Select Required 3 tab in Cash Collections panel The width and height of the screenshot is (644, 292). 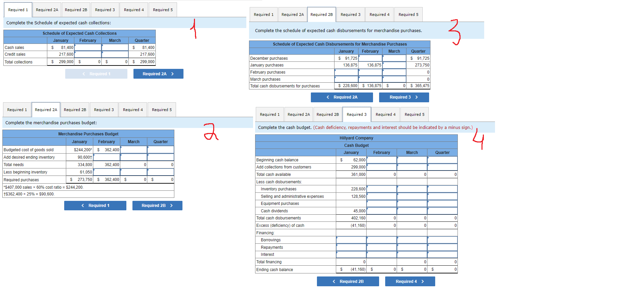(105, 10)
